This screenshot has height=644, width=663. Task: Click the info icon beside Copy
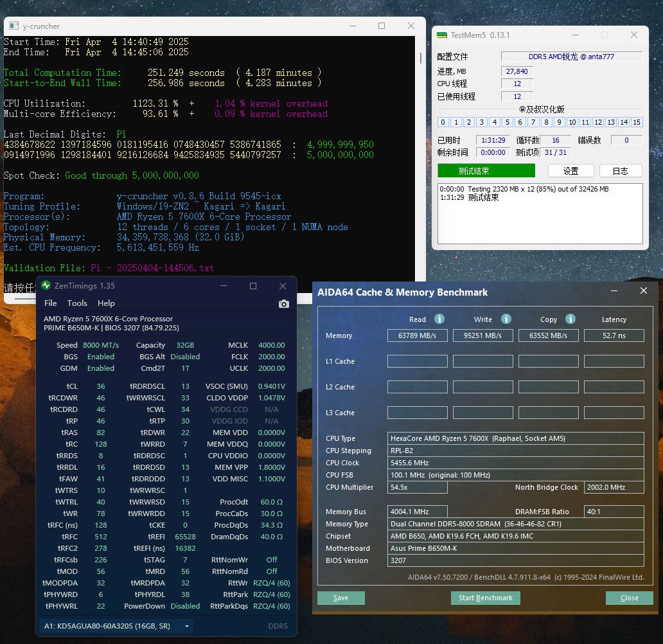[571, 319]
